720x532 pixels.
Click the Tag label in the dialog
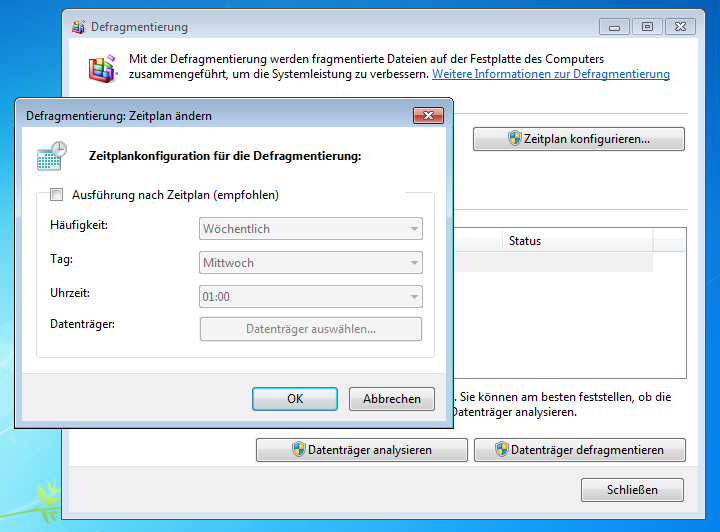pyautogui.click(x=62, y=259)
